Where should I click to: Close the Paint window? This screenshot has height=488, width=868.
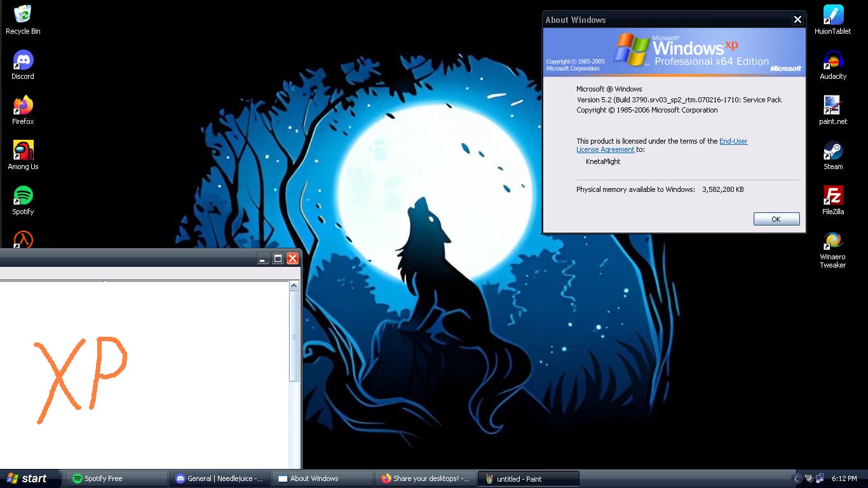(x=292, y=258)
